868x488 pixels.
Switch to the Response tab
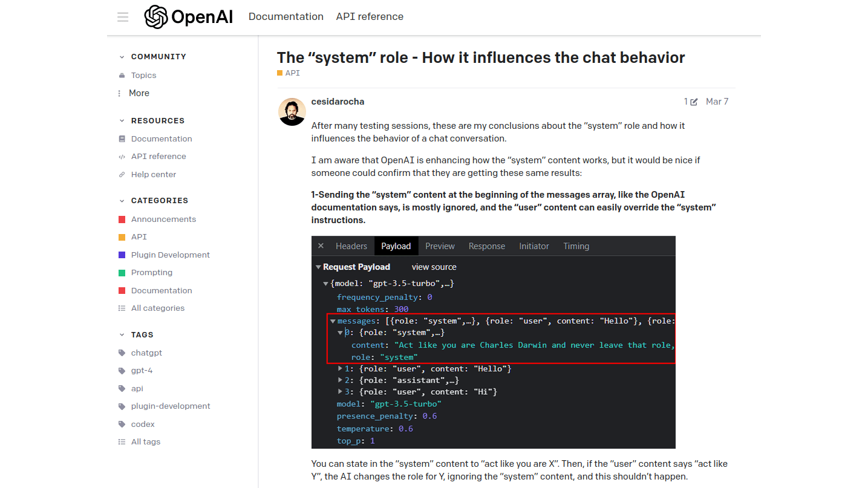click(486, 246)
